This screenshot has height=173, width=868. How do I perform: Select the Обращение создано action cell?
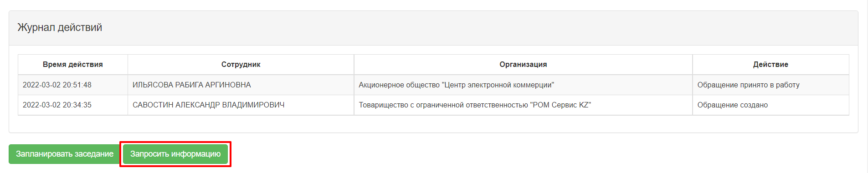(x=770, y=105)
